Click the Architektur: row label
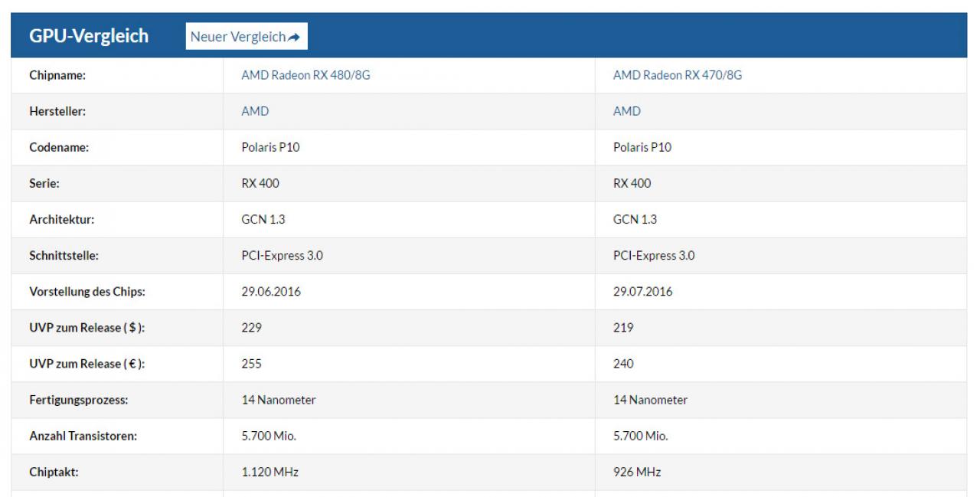Image resolution: width=980 pixels, height=497 pixels. click(62, 219)
